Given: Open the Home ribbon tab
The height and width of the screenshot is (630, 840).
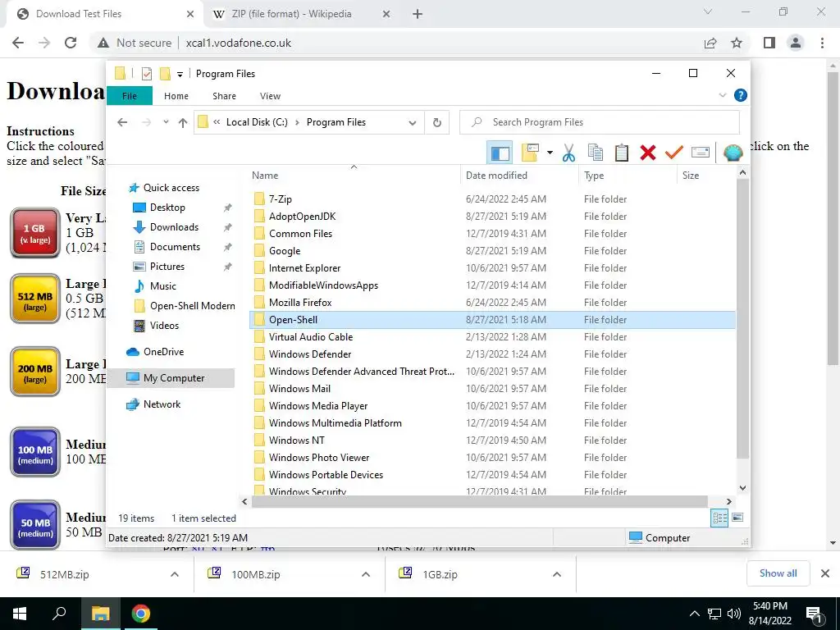Looking at the screenshot, I should [176, 96].
